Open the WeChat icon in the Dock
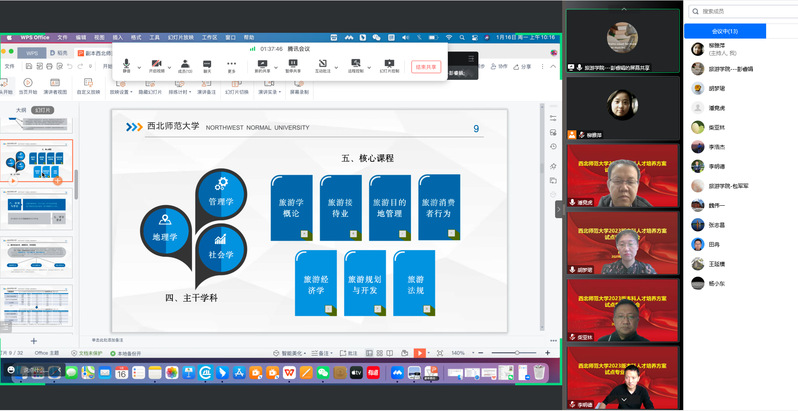798x411 pixels. pyautogui.click(x=323, y=373)
